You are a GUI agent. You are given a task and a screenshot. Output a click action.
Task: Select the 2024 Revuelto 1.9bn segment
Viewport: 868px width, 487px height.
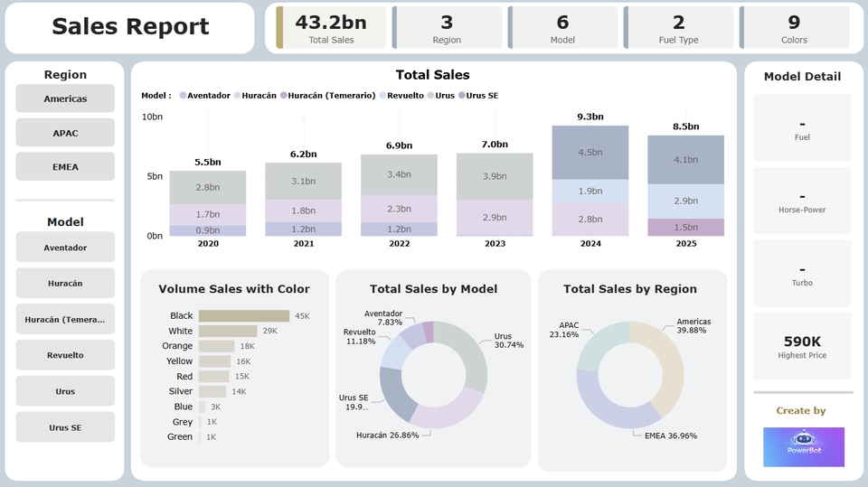tap(590, 191)
